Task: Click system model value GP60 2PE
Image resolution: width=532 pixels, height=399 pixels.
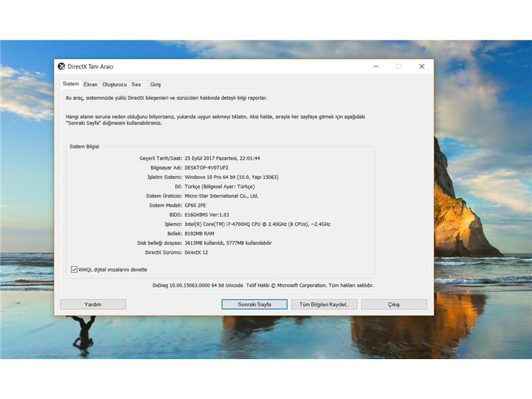Action: tap(195, 205)
